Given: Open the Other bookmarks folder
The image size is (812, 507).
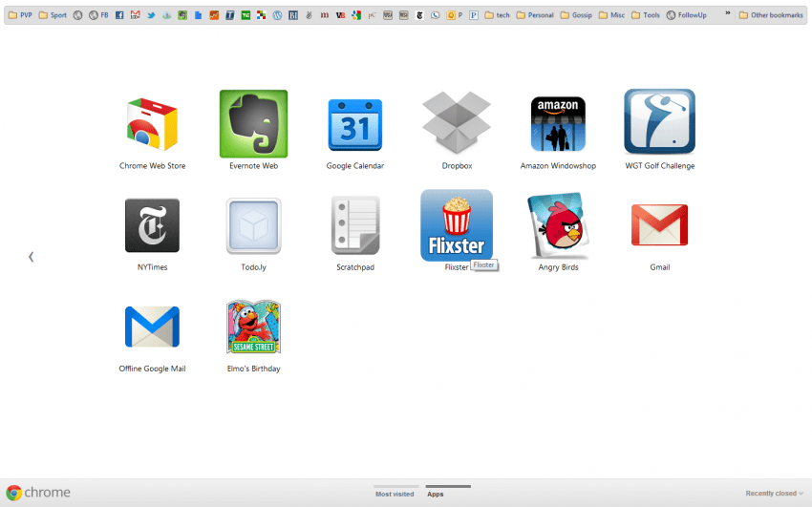Looking at the screenshot, I should (771, 15).
